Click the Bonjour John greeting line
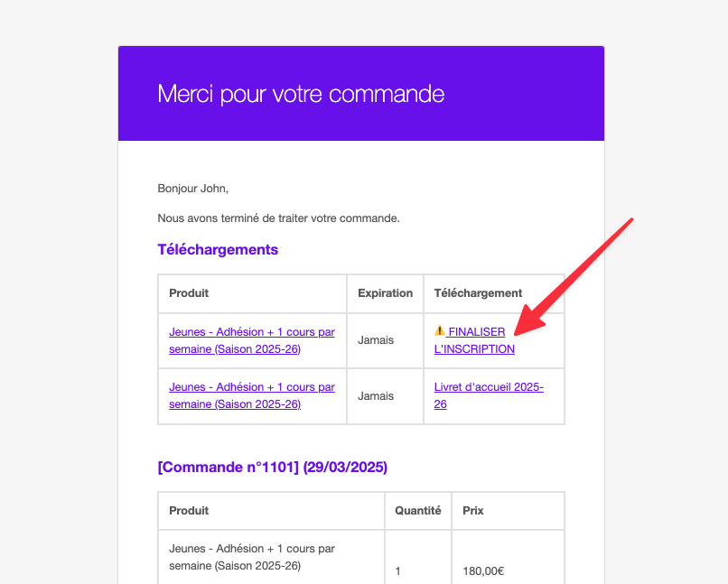 192,189
